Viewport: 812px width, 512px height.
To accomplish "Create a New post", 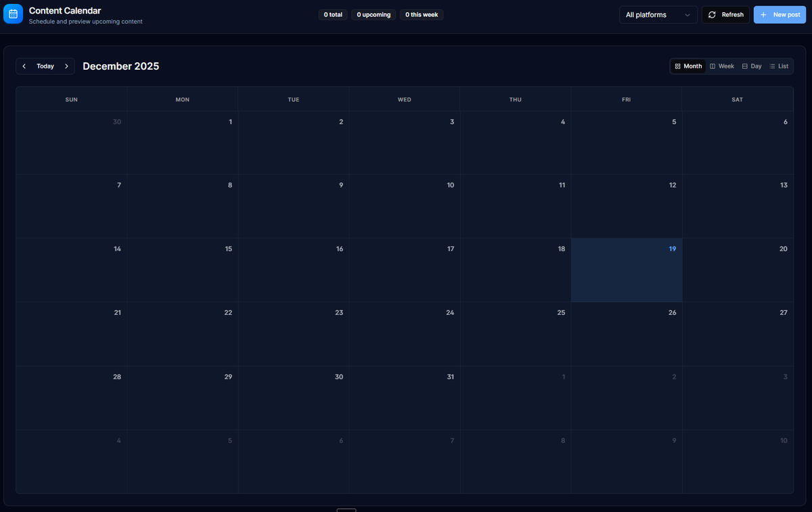I will pos(780,15).
